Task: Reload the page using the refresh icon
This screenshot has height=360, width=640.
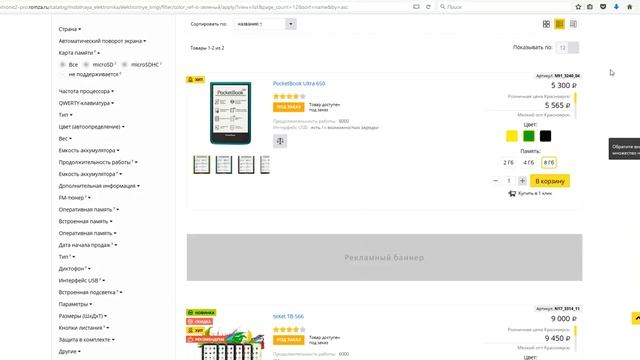Action: click(x=428, y=7)
